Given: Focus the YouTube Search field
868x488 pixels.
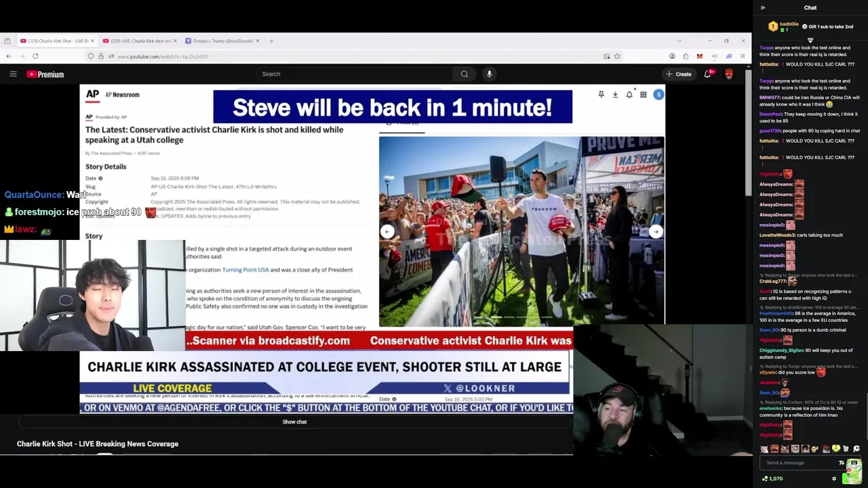Looking at the screenshot, I should coord(355,74).
